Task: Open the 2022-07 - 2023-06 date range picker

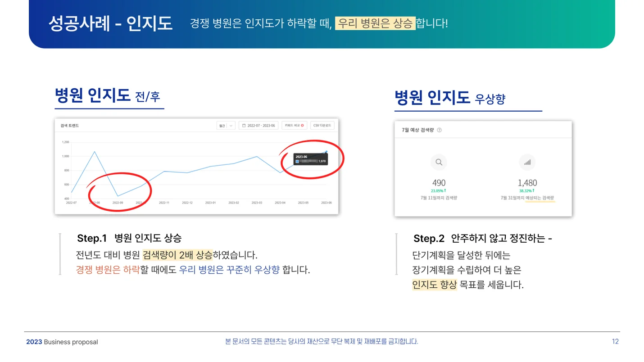Action: pyautogui.click(x=259, y=126)
